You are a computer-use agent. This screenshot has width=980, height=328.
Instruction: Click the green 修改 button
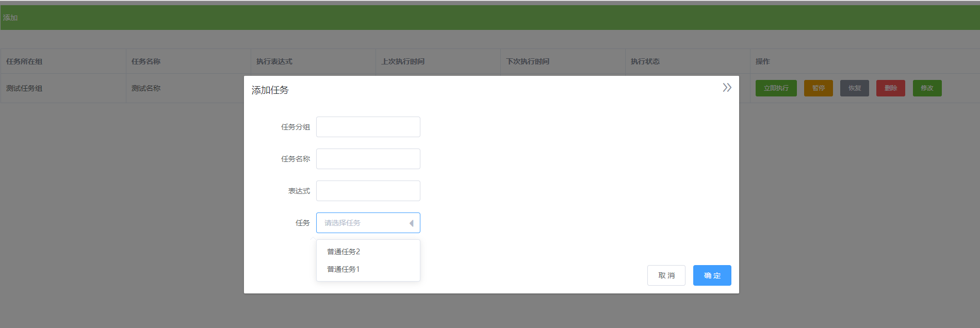tap(927, 88)
